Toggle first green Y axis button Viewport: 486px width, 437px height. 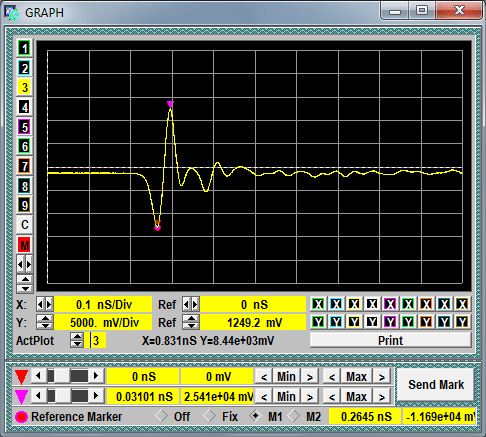pos(318,322)
